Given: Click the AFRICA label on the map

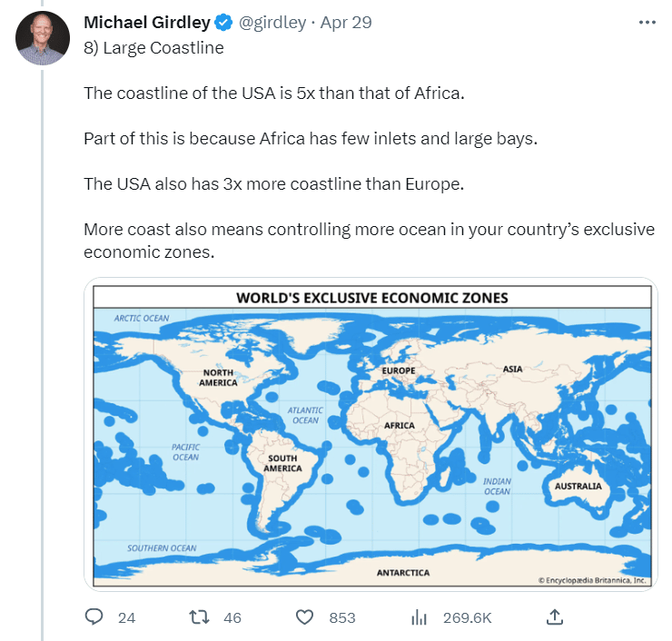Looking at the screenshot, I should click(400, 426).
